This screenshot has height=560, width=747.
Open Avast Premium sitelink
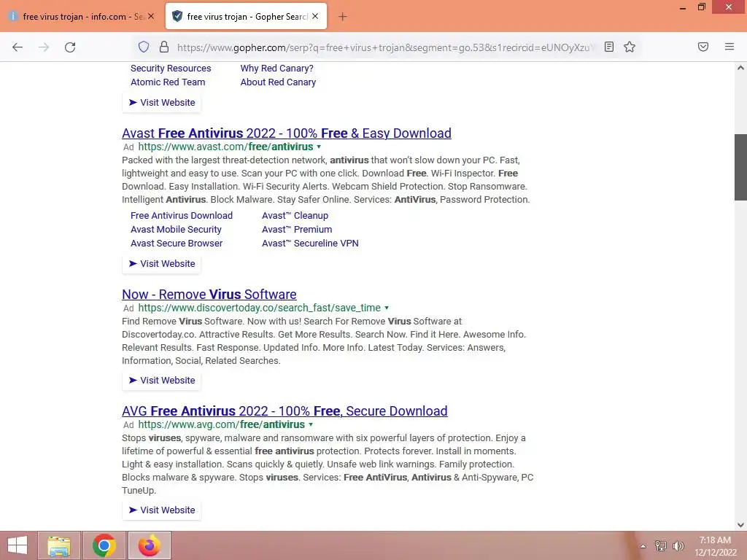[x=297, y=229]
